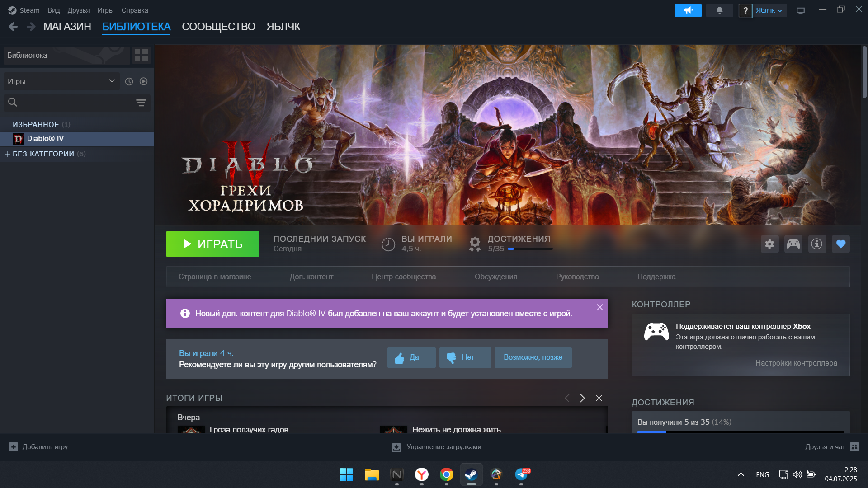
Task: Open notifications bell
Action: [x=719, y=10]
